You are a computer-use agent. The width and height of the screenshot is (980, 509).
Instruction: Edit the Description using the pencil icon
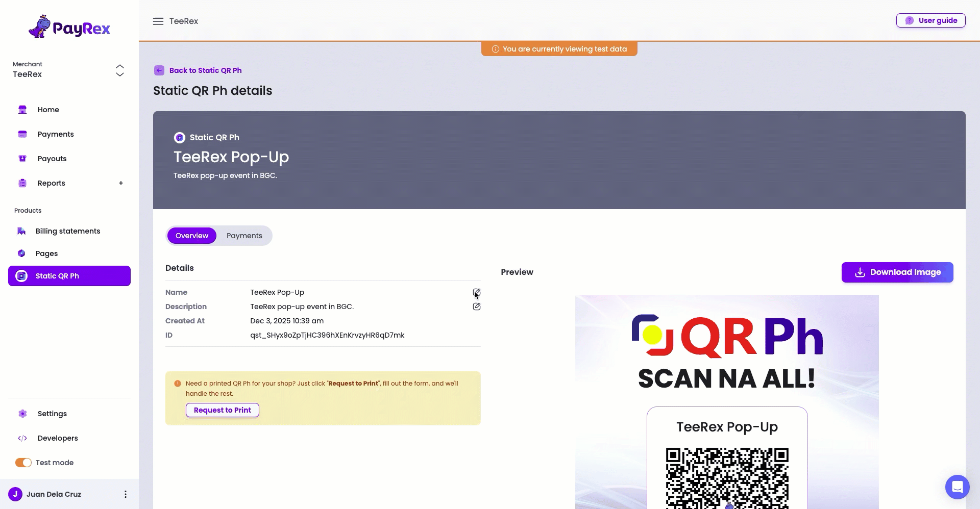click(476, 307)
